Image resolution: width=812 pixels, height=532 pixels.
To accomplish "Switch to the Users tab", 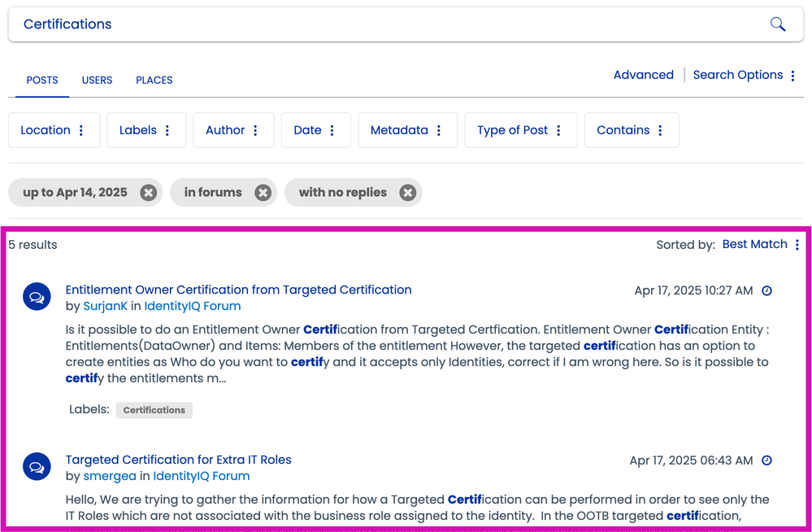I will pyautogui.click(x=97, y=81).
